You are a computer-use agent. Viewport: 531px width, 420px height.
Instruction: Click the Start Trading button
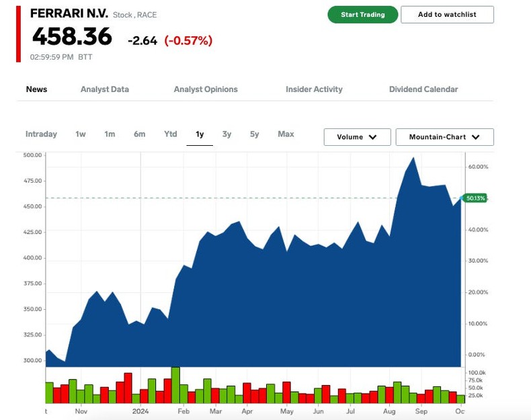pyautogui.click(x=362, y=15)
